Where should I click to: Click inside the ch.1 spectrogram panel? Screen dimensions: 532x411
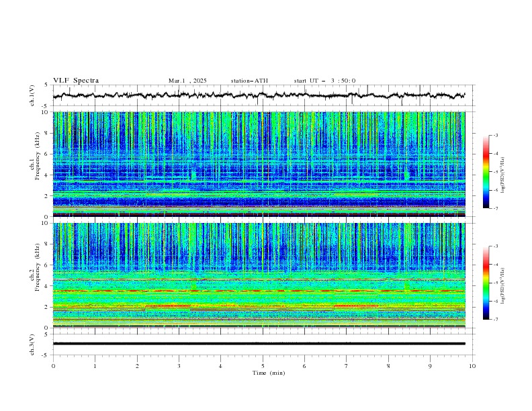pyautogui.click(x=259, y=164)
